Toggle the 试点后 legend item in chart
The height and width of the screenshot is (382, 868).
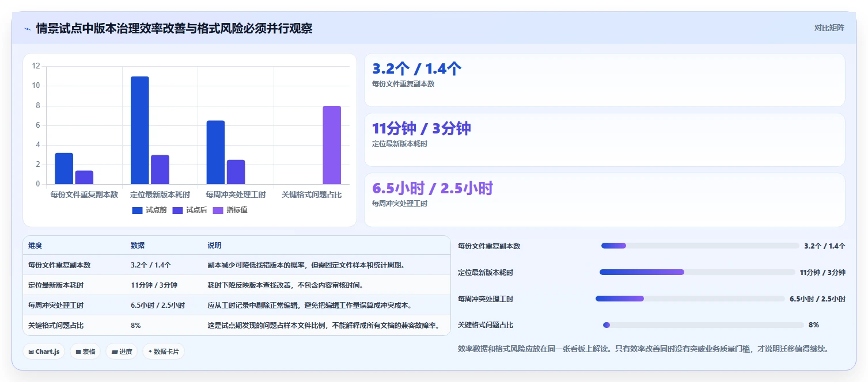click(189, 210)
